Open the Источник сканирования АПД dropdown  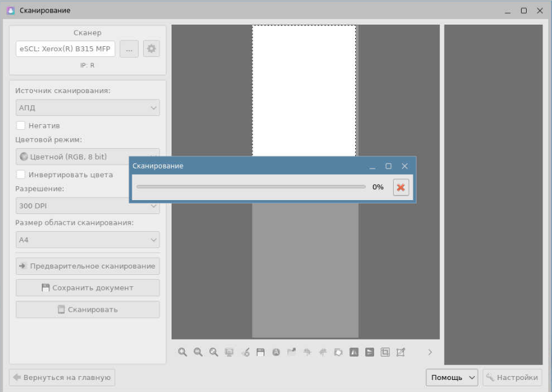click(x=87, y=108)
